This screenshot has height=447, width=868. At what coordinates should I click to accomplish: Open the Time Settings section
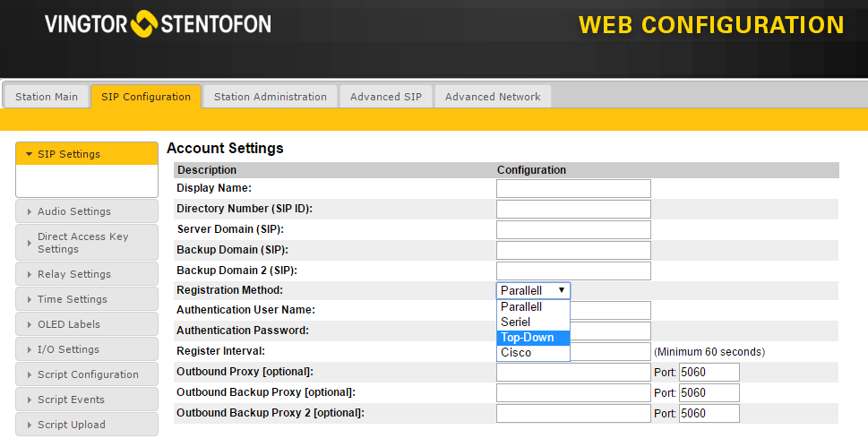click(x=87, y=299)
